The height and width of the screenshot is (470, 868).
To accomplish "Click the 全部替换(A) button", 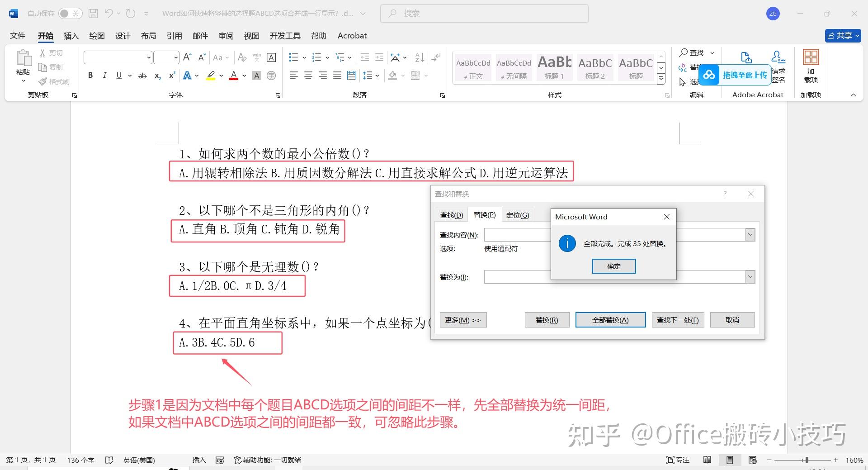I will point(610,320).
